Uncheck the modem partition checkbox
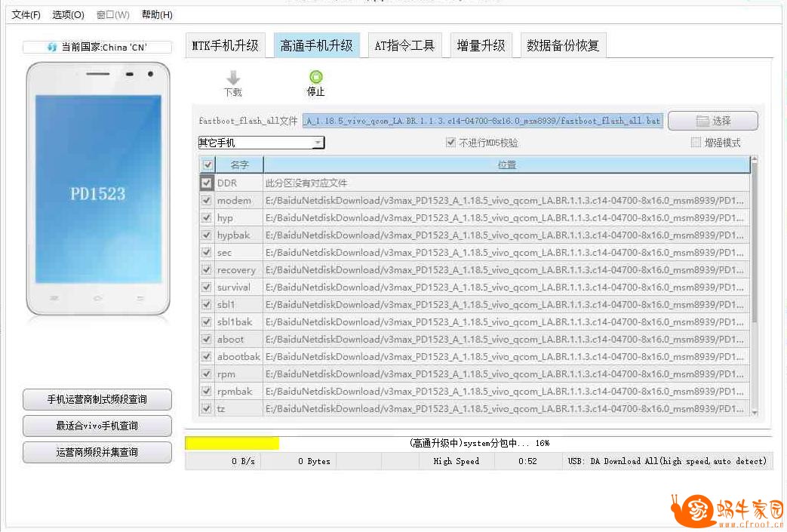The width and height of the screenshot is (787, 532). [206, 200]
